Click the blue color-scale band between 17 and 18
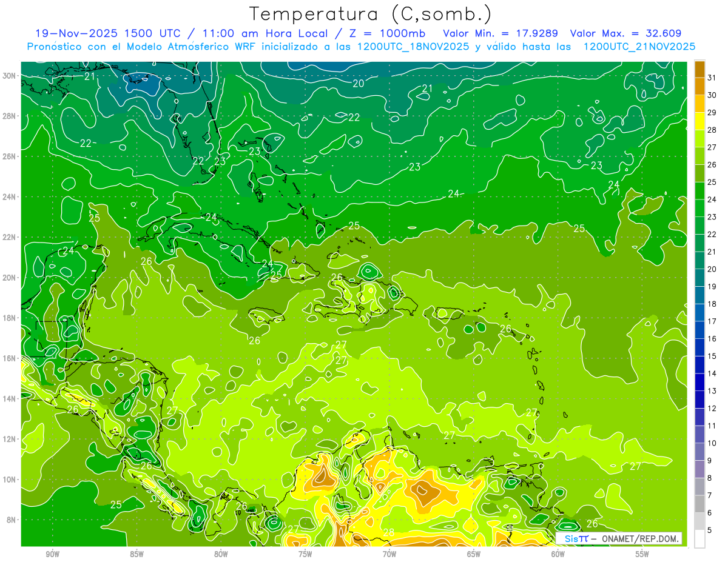The height and width of the screenshot is (562, 728). 699,313
